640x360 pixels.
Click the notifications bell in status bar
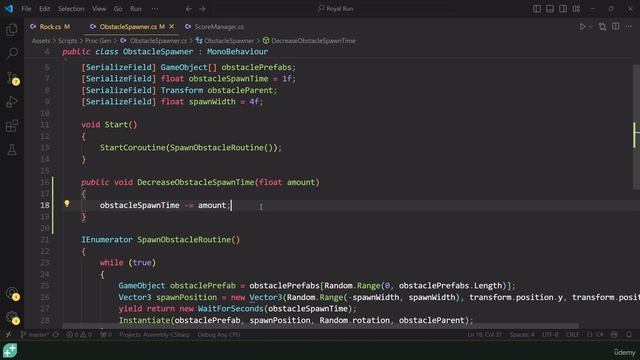[x=629, y=334]
